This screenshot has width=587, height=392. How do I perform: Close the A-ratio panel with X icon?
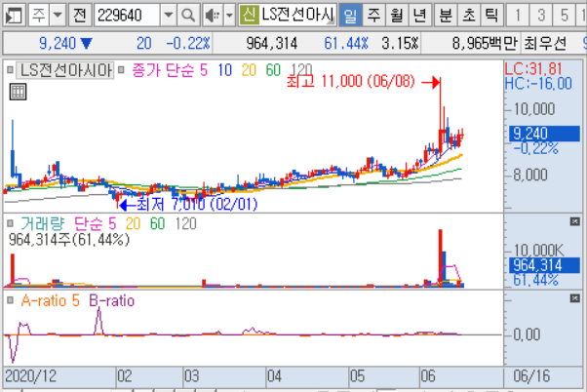[575, 298]
